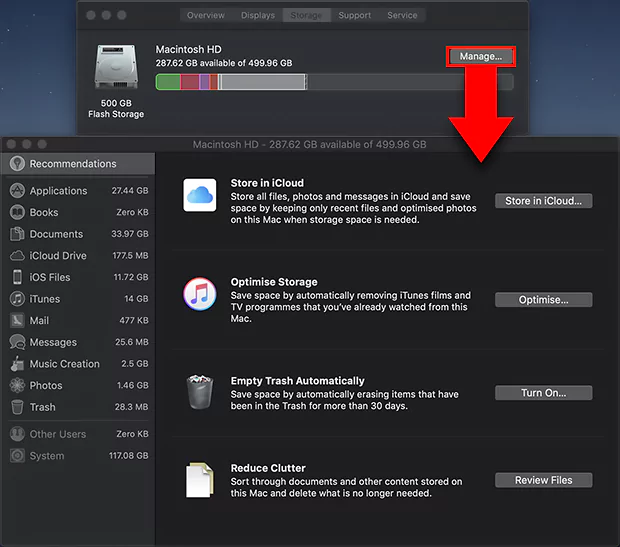Open the Support tab
Viewport: 620px width, 547px height.
click(355, 15)
